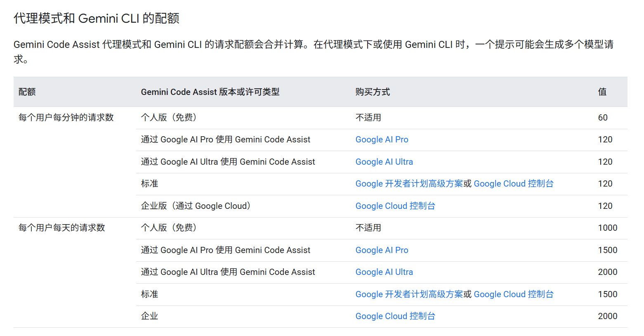Select the 每个用户每分钟的请求数 cell
Screen dimensions: 644x336
[x=66, y=118]
